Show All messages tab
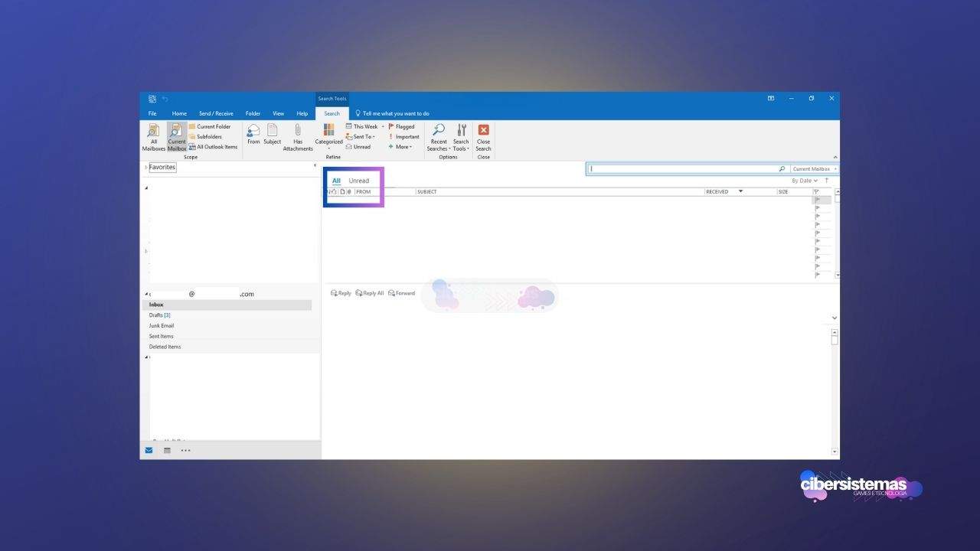Screen dimensions: 980x551 point(336,181)
